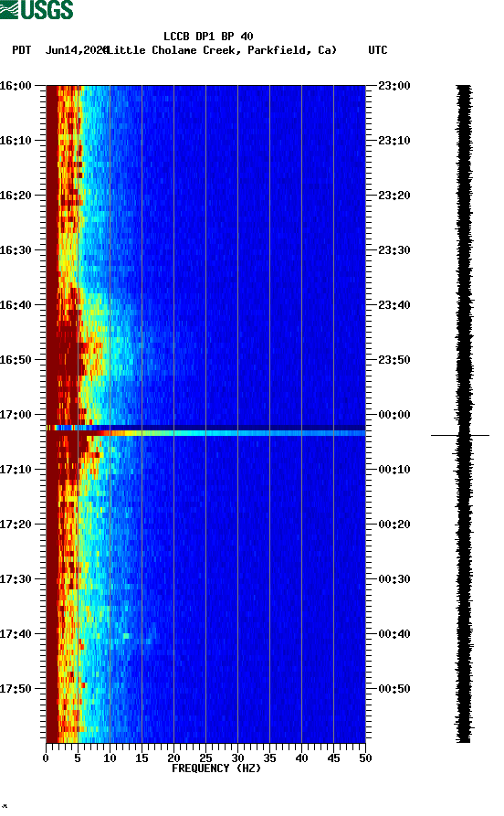This screenshot has width=504, height=816.
Task: Click the 17:00 PDT time label
Action: [x=16, y=414]
